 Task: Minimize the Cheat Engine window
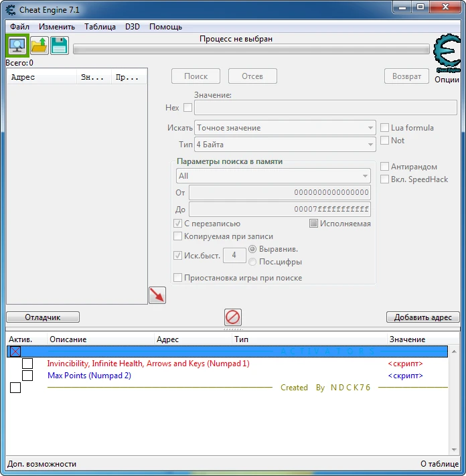click(403, 7)
